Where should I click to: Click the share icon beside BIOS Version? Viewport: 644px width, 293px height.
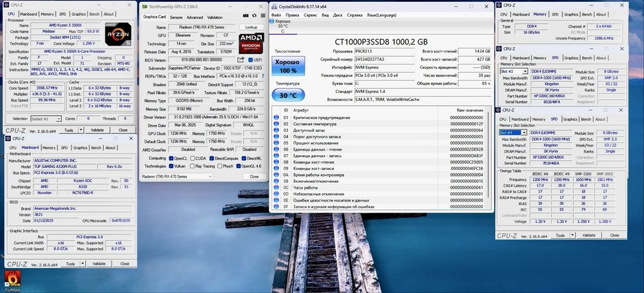[x=240, y=61]
